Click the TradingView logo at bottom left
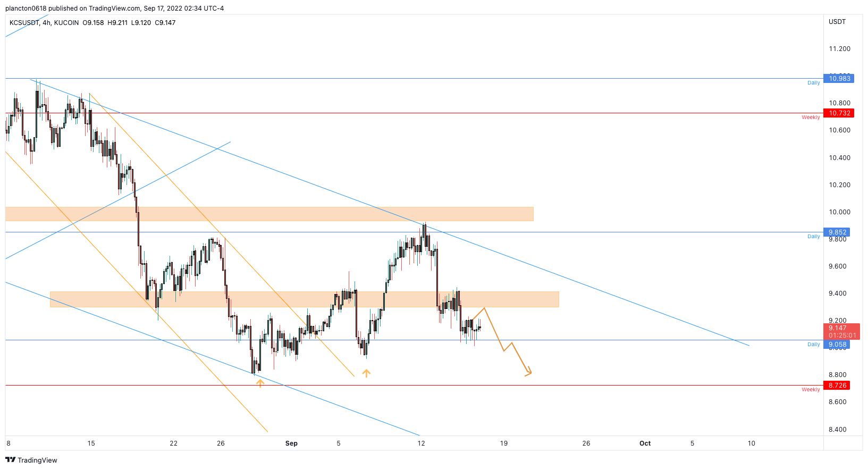Viewport: 868px width, 469px height. coord(31,460)
